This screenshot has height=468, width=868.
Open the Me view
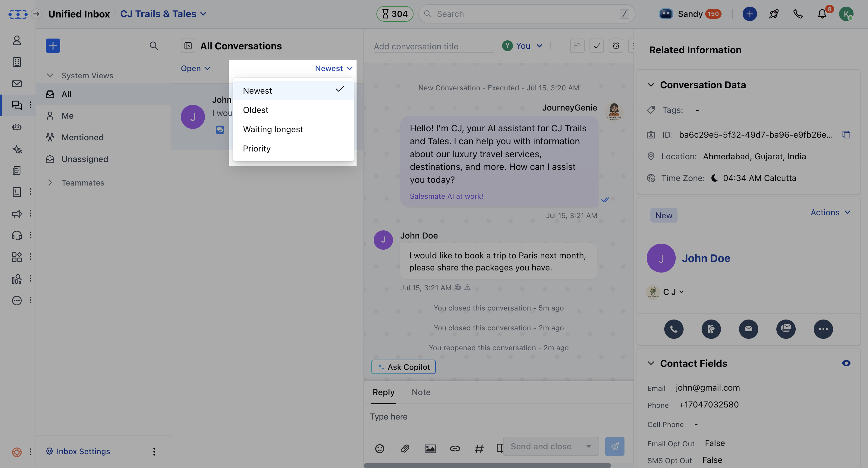103,115
